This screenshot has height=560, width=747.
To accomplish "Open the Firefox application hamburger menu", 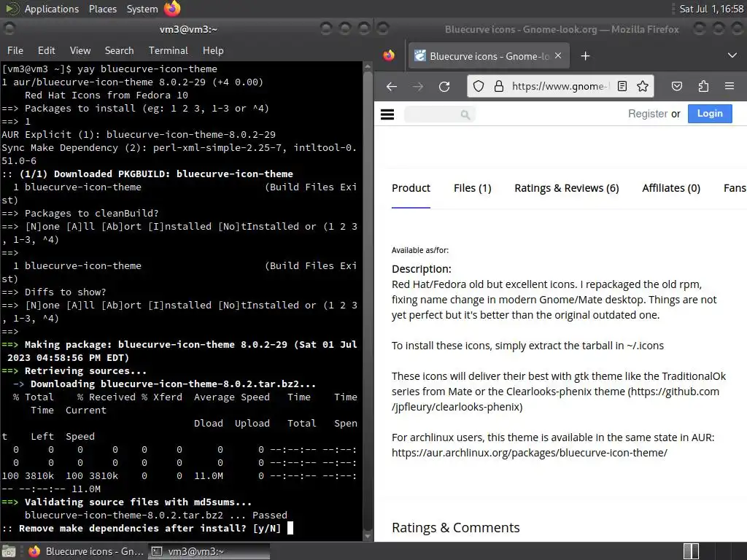I will (729, 86).
